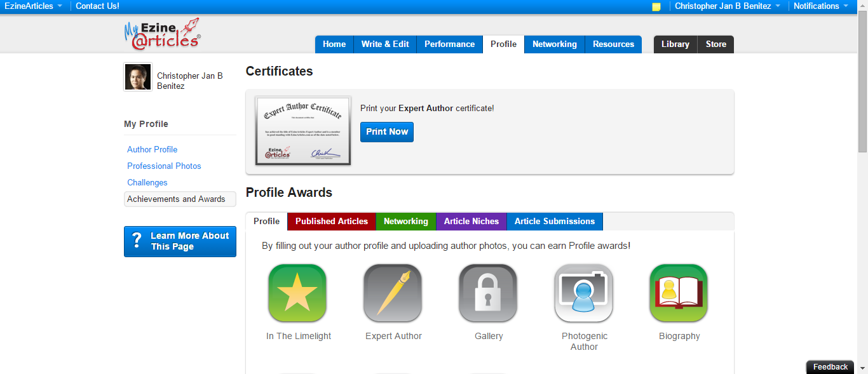Open the Write & Edit tab
The image size is (868, 374).
(x=385, y=44)
